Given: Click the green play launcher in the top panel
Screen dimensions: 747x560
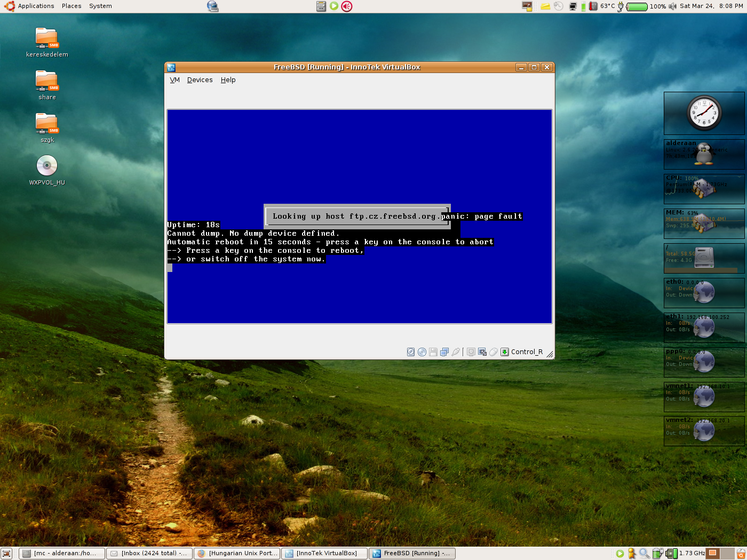Looking at the screenshot, I should pyautogui.click(x=334, y=6).
